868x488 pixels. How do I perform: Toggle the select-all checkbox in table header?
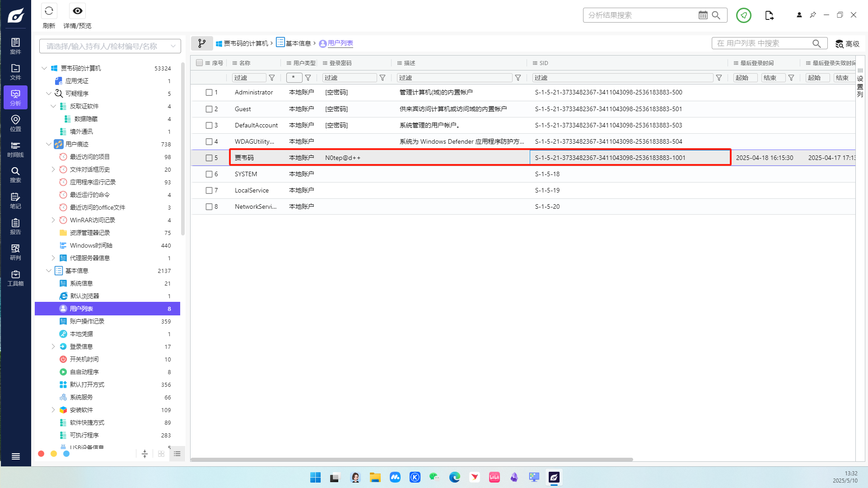(x=199, y=63)
